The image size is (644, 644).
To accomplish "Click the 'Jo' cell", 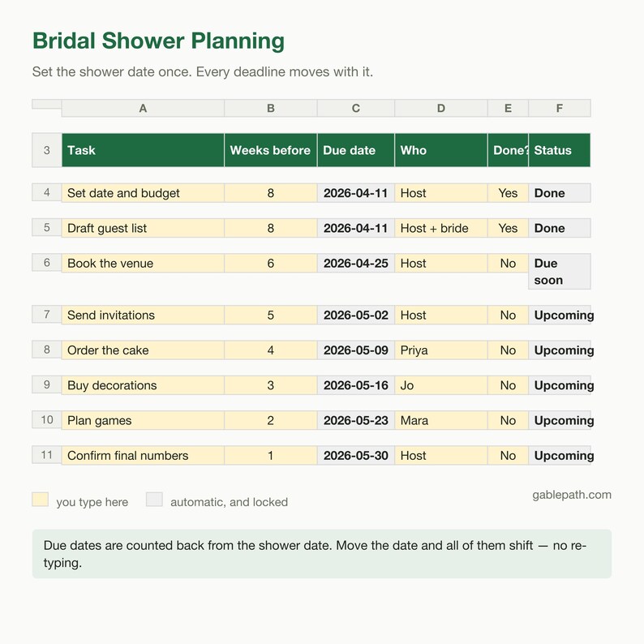I will [441, 385].
